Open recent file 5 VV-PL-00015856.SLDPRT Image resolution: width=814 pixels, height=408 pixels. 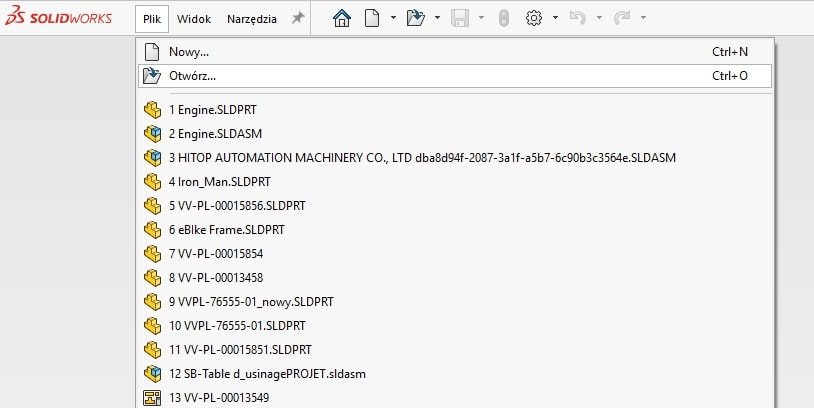pos(455,206)
